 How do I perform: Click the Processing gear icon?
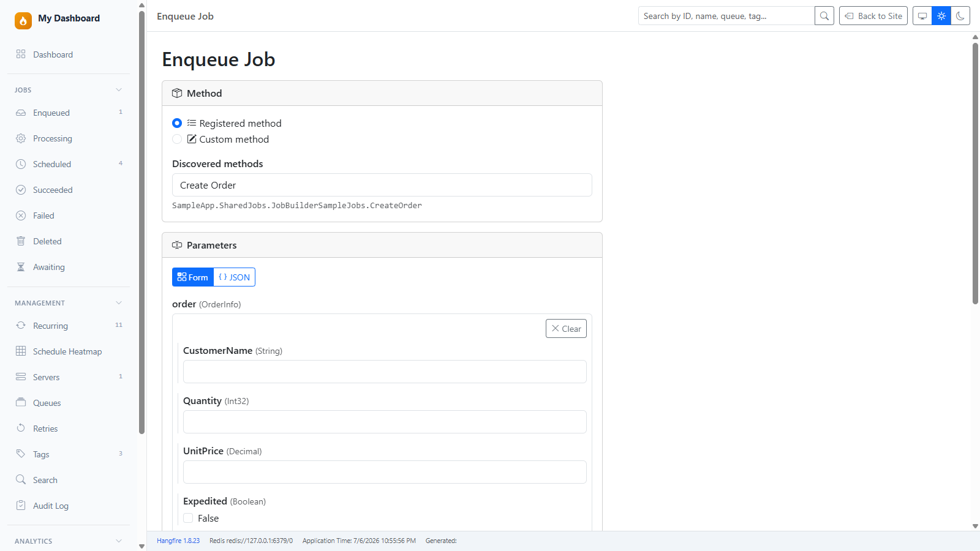click(21, 138)
